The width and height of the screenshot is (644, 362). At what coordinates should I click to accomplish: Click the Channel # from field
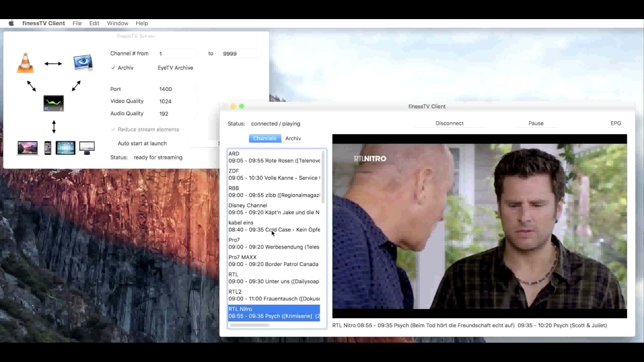pyautogui.click(x=177, y=54)
